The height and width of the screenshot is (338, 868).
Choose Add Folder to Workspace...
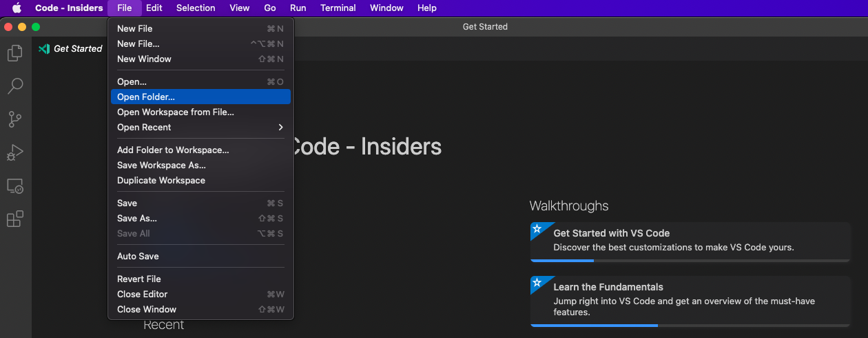[x=200, y=150]
